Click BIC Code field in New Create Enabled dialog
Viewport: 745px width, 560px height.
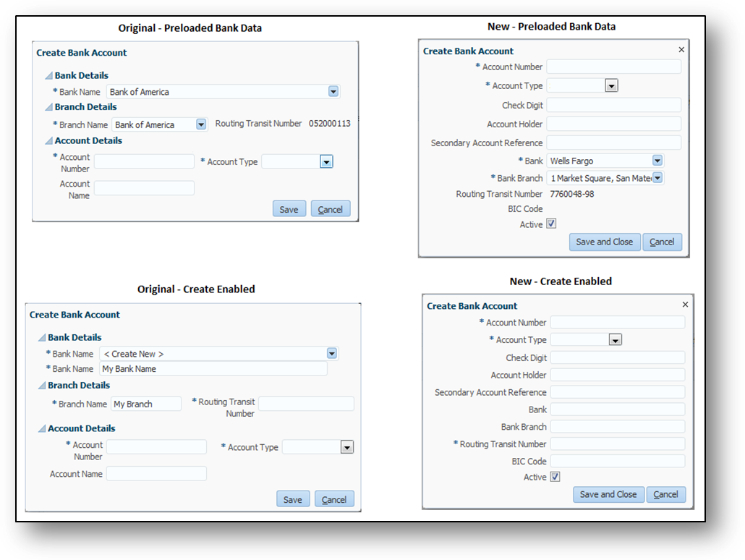tap(617, 461)
